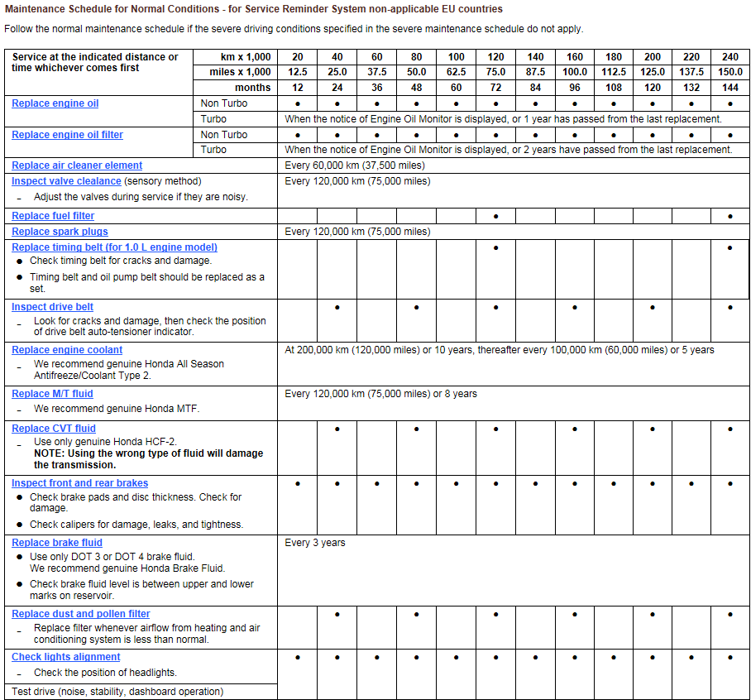Select the brakes inspection dot under 20 km

tap(298, 484)
